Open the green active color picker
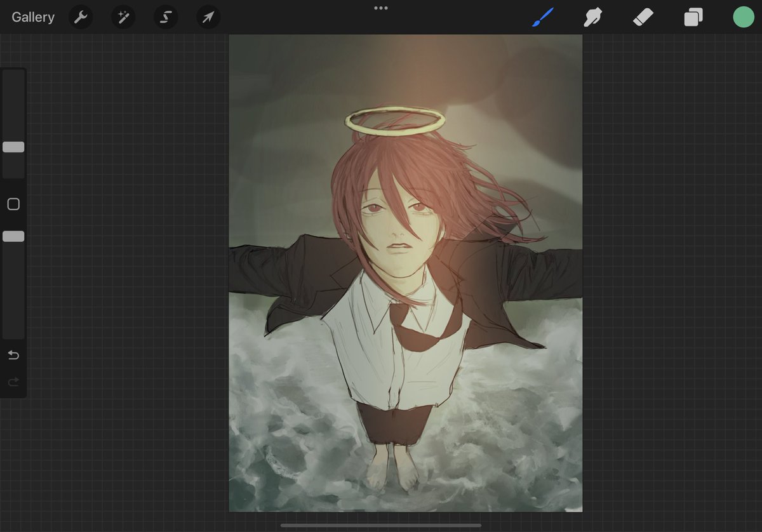 744,17
